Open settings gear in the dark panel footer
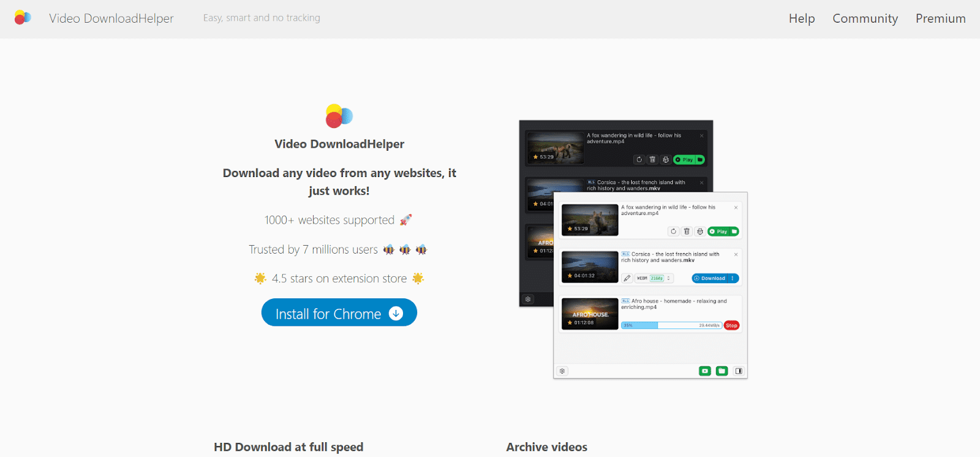 (528, 300)
